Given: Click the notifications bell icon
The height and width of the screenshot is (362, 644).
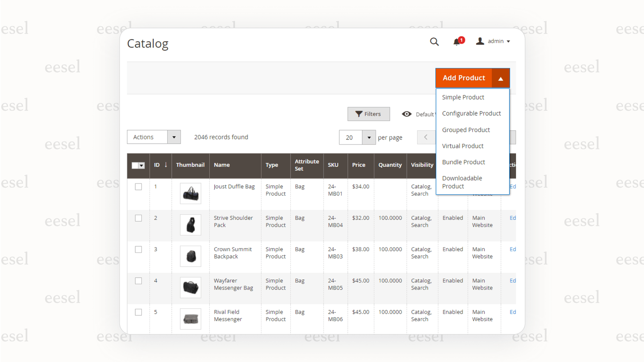Looking at the screenshot, I should (x=457, y=43).
